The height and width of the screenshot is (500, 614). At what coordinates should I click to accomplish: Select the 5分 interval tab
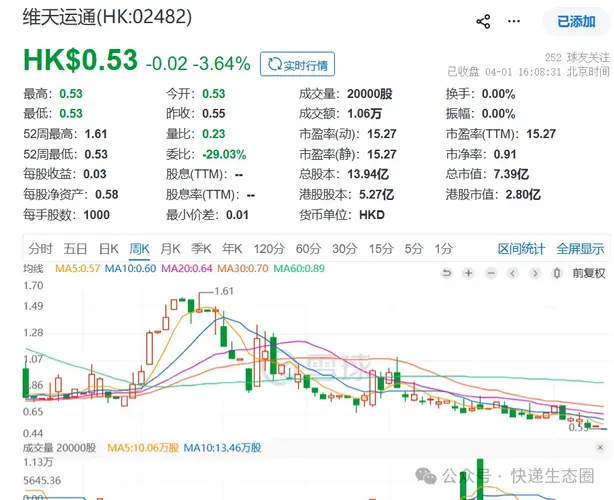coord(414,249)
